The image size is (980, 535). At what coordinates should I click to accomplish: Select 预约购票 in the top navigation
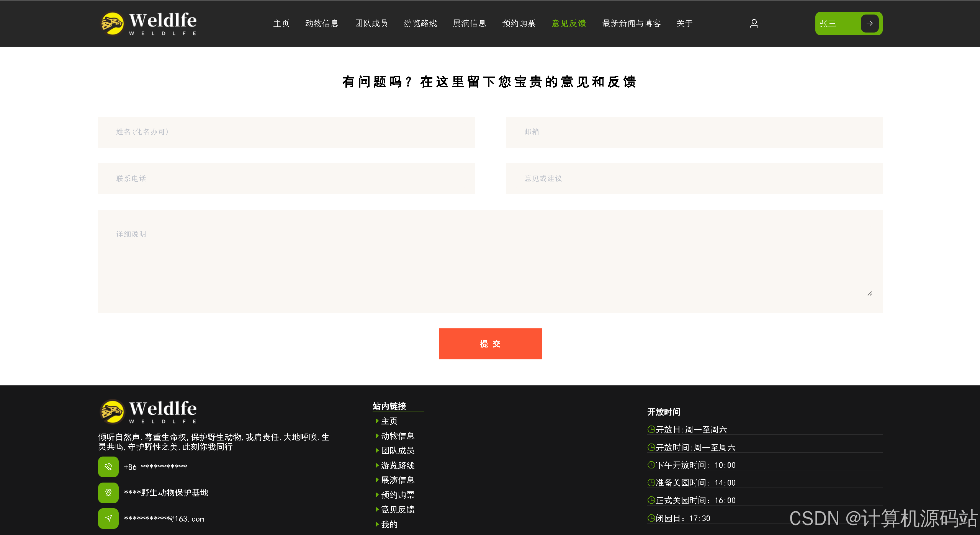point(519,23)
